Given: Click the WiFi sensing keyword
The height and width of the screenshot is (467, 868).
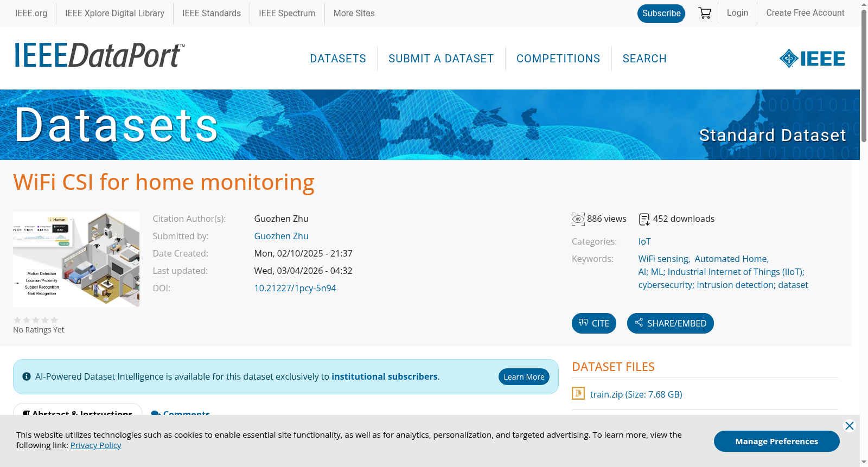Looking at the screenshot, I should tap(663, 259).
